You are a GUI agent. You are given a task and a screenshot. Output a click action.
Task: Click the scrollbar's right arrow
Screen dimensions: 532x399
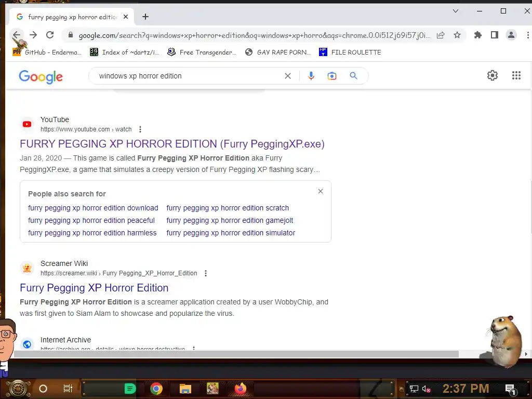[526, 354]
